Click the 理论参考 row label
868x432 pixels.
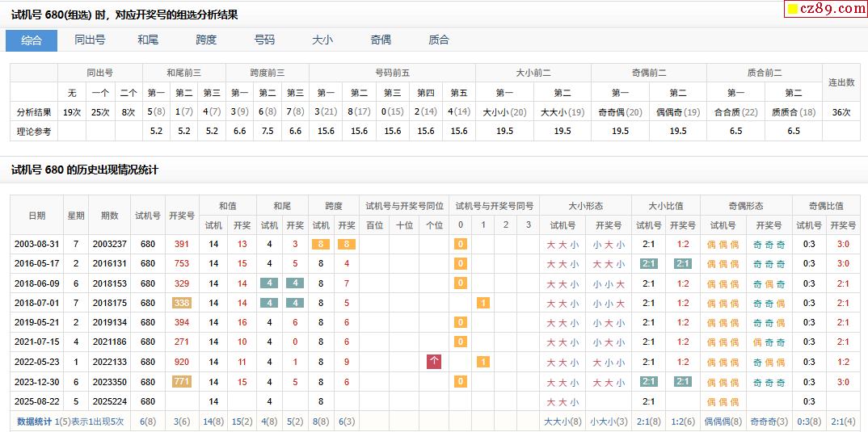[x=34, y=132]
